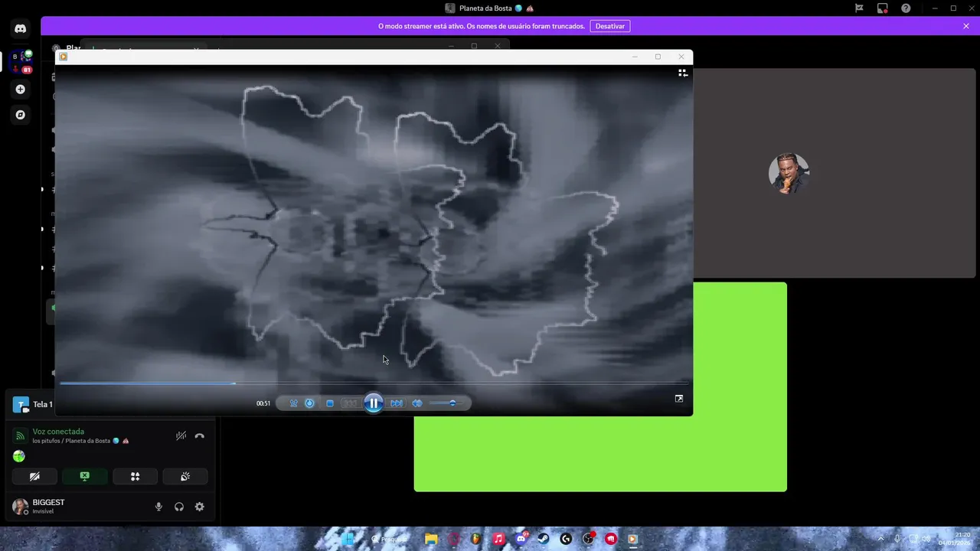
Task: Open the activities button in the voice panel
Action: pos(135,476)
